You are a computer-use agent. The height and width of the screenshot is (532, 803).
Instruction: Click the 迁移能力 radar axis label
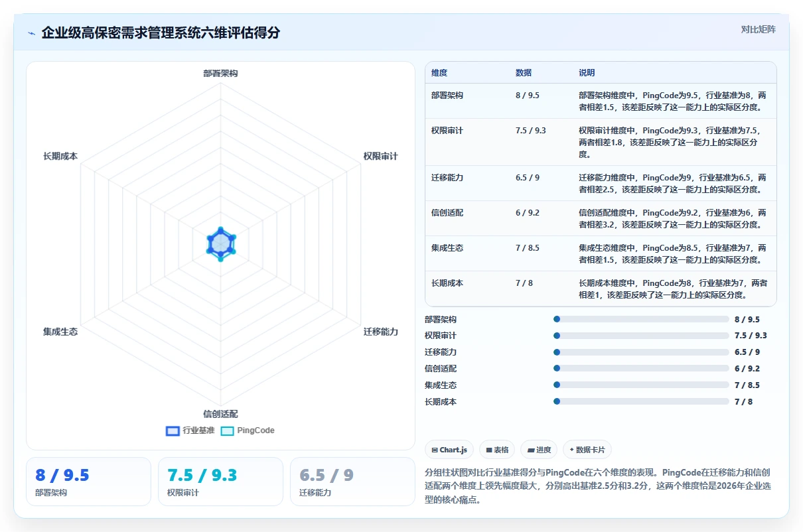[380, 332]
